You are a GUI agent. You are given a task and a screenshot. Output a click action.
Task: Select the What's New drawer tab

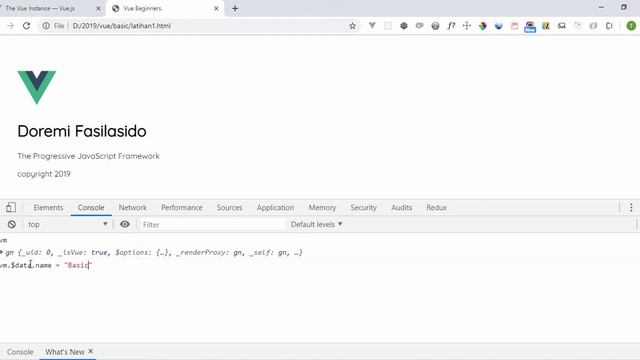click(x=64, y=351)
